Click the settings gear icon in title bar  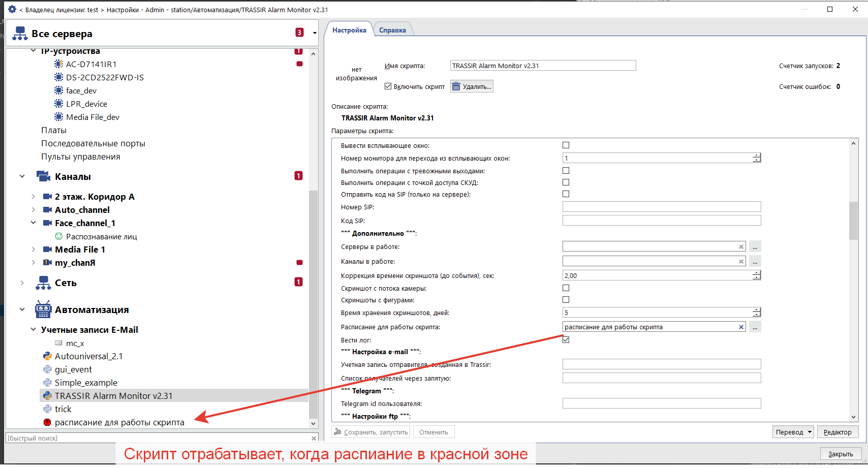(x=12, y=9)
